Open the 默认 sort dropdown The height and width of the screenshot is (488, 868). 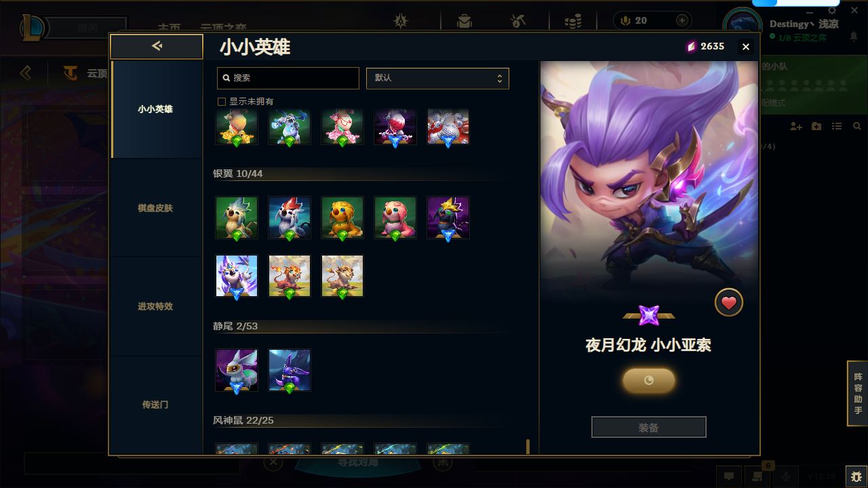point(437,78)
